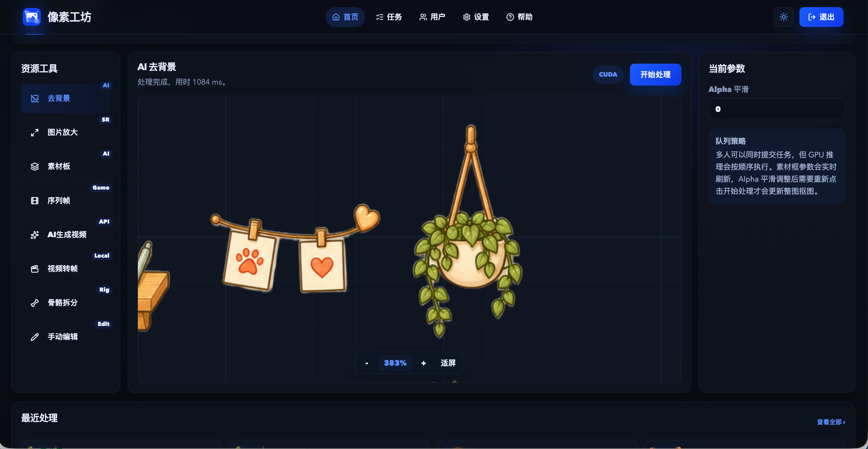This screenshot has height=449, width=868.
Task: Click the 骨骼拆分 bone icon
Action: (35, 303)
